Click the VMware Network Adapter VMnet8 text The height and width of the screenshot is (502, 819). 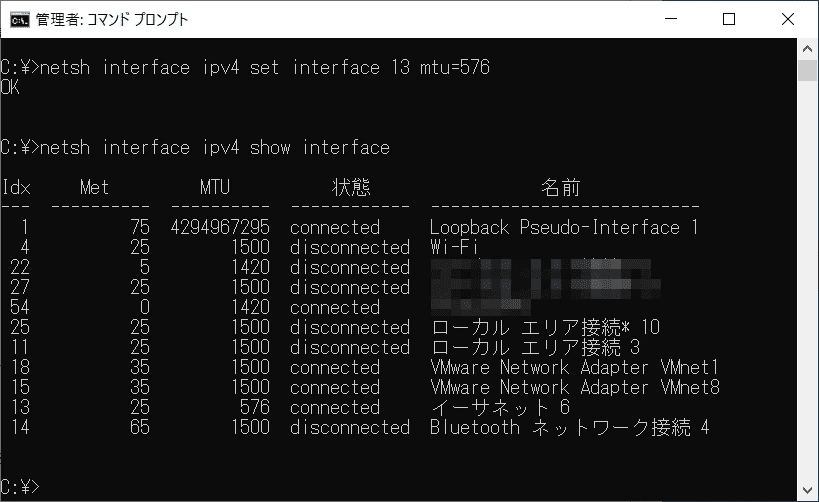[575, 387]
